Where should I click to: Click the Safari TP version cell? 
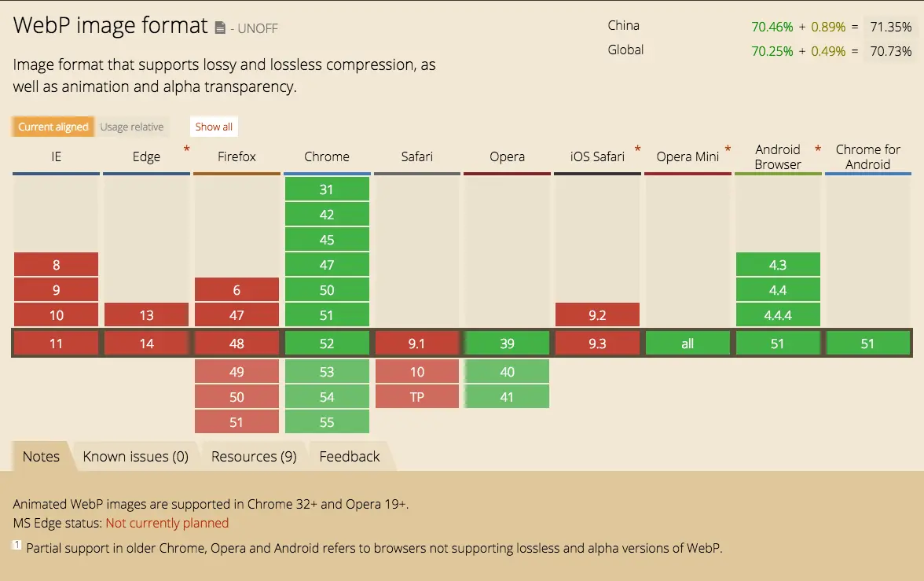417,397
